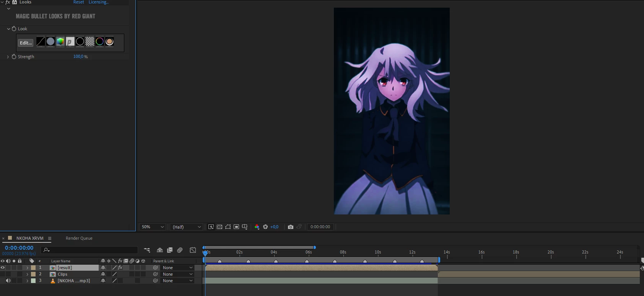Collapse the Looks effect properties
The image size is (644, 296).
pos(2,2)
